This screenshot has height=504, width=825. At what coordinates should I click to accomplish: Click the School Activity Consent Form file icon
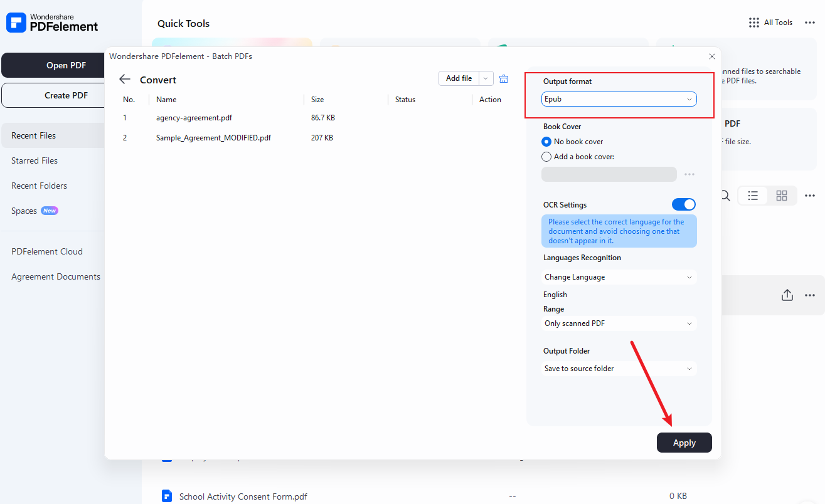[x=167, y=496]
